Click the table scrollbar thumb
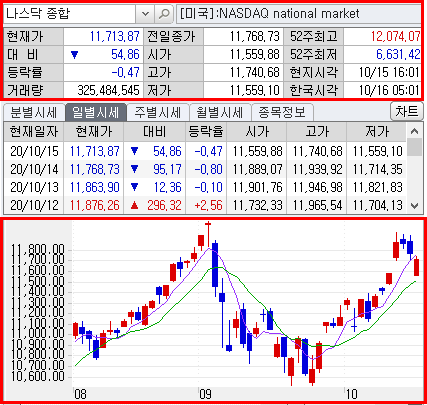The height and width of the screenshot is (405, 427). point(415,147)
